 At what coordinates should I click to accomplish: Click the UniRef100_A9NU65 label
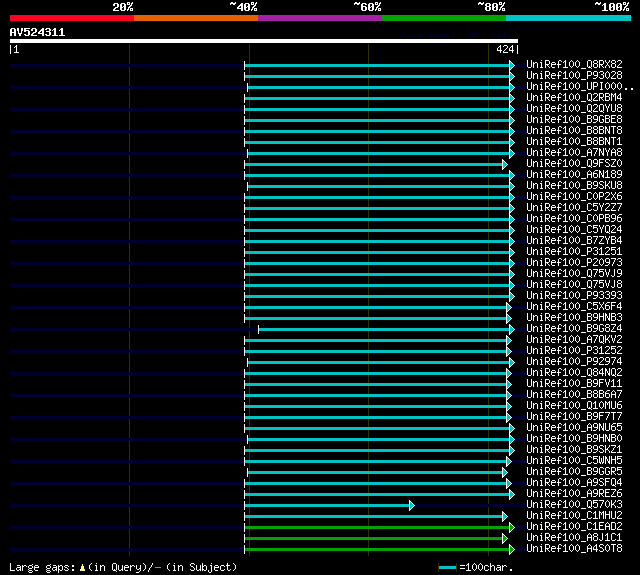pyautogui.click(x=574, y=428)
